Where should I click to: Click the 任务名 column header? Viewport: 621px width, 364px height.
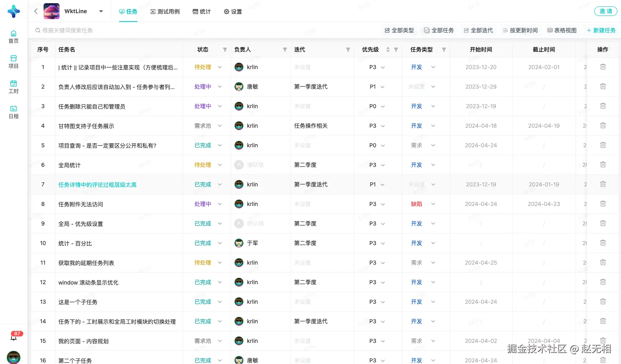pyautogui.click(x=67, y=49)
